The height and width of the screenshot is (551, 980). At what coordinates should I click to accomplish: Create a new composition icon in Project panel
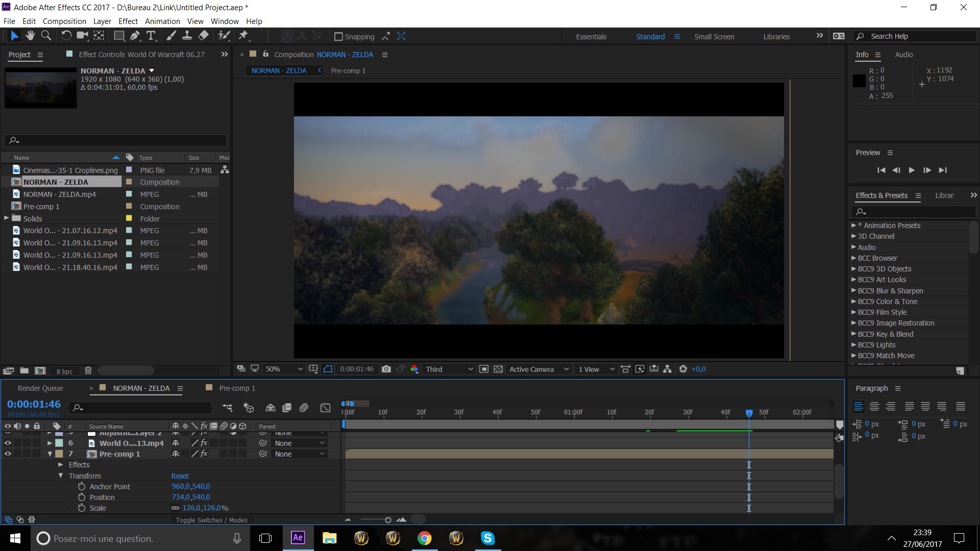click(x=40, y=371)
